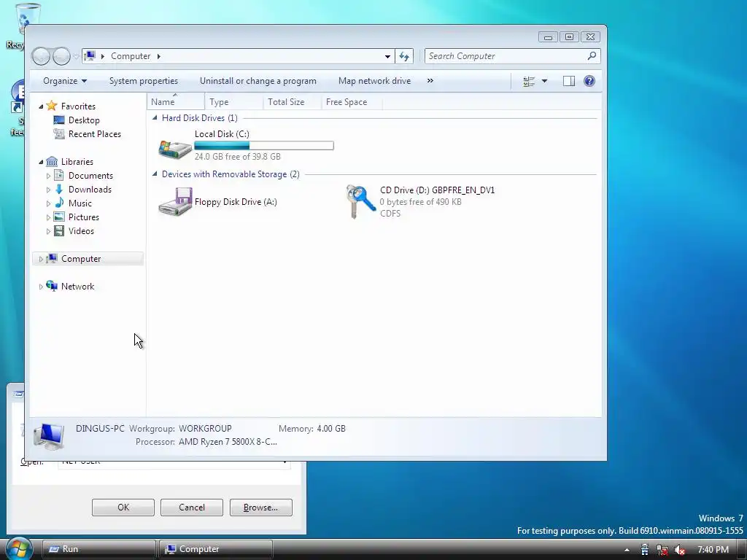Click the refresh button beside address bar
The image size is (747, 560).
tap(404, 56)
